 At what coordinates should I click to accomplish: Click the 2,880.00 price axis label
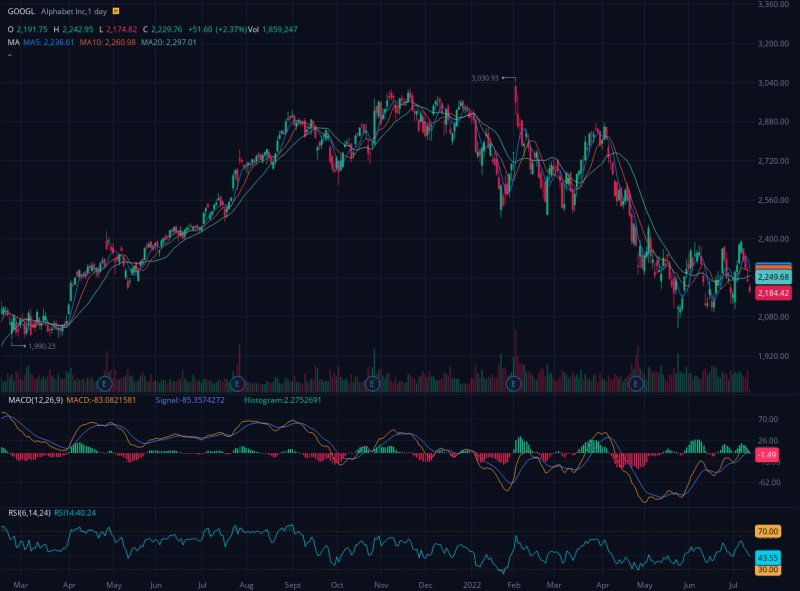click(x=773, y=121)
